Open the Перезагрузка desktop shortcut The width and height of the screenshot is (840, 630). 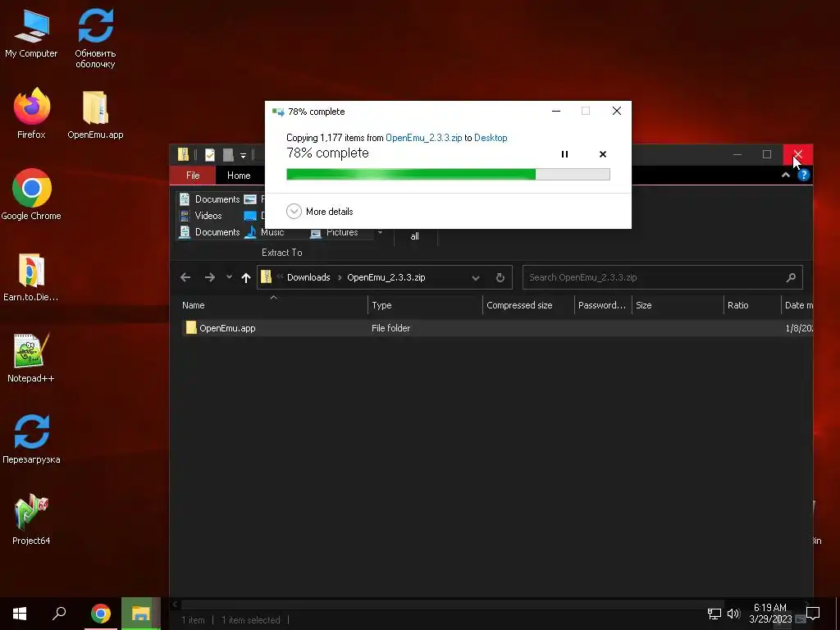31,440
